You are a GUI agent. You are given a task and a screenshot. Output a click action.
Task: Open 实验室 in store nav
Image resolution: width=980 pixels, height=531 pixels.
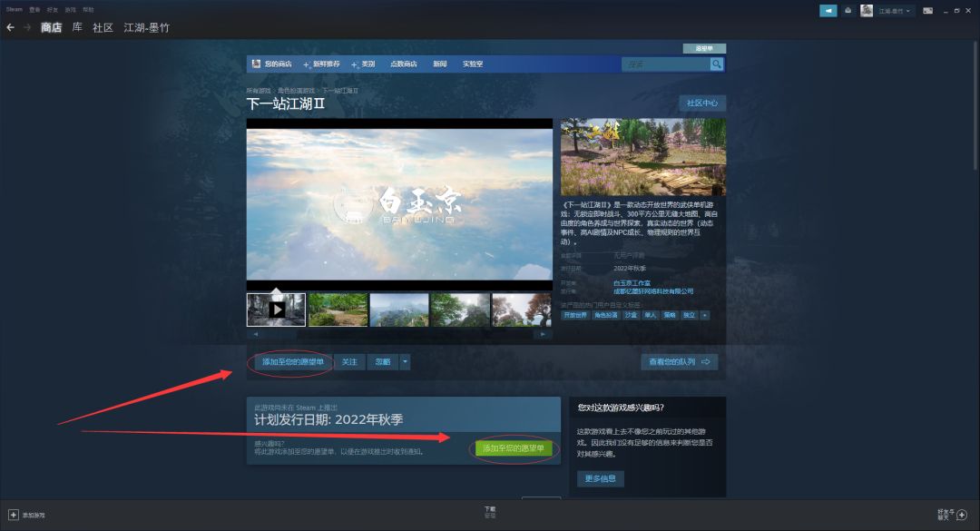[x=473, y=64]
